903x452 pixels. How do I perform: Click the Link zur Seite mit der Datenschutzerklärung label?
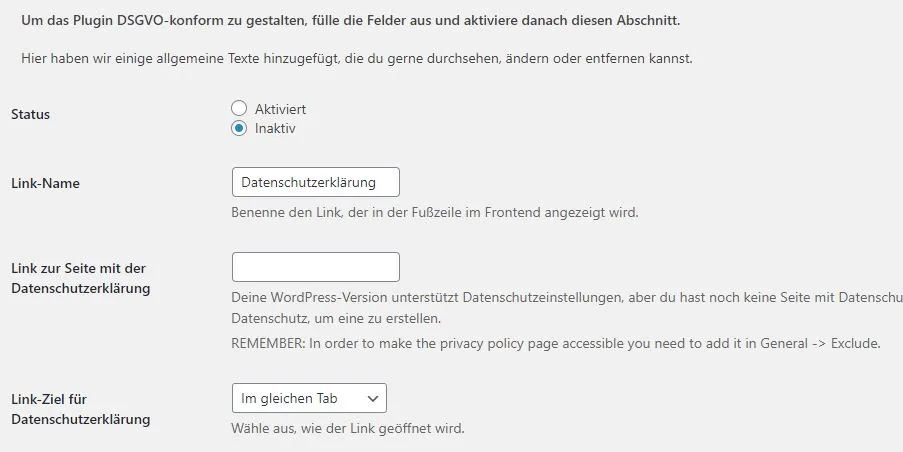coord(81,278)
